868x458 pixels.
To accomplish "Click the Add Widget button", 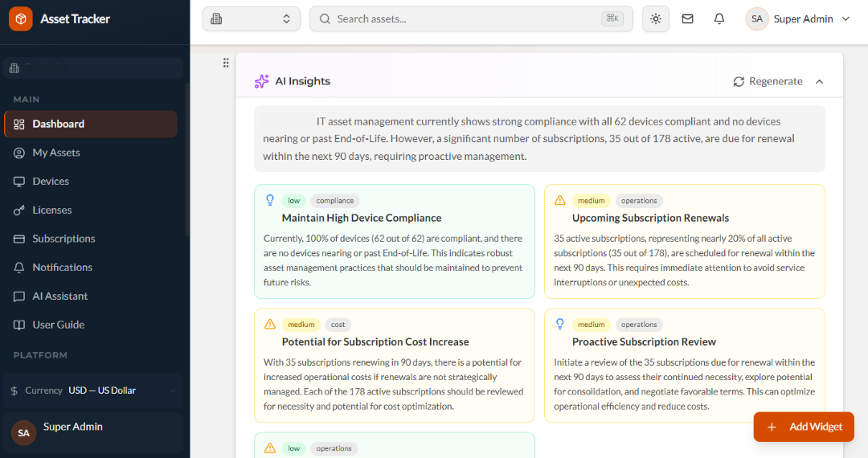I will pyautogui.click(x=803, y=427).
